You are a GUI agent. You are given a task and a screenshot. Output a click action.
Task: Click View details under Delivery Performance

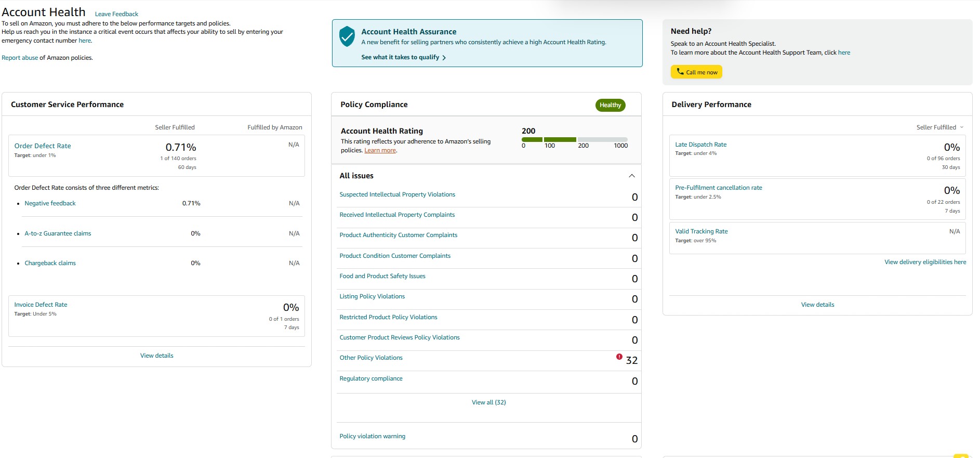[817, 305]
